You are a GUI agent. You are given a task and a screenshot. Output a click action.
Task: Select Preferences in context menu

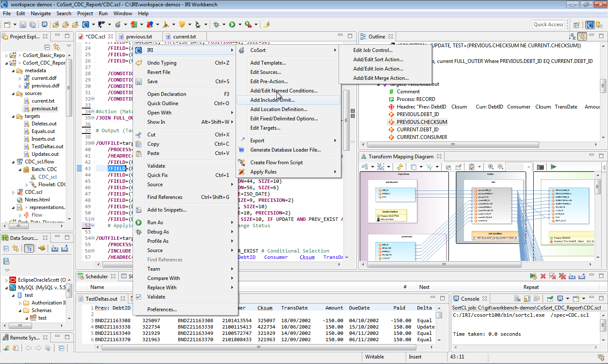tap(162, 310)
